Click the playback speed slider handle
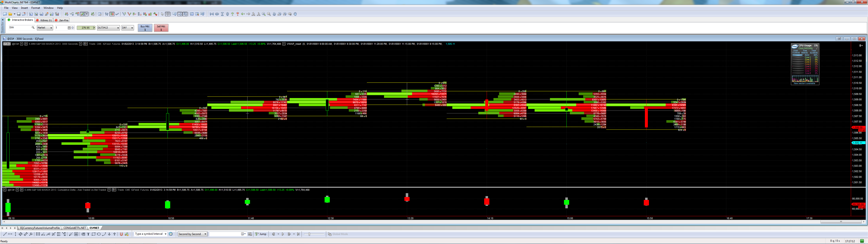The image size is (868, 244). coord(309,234)
